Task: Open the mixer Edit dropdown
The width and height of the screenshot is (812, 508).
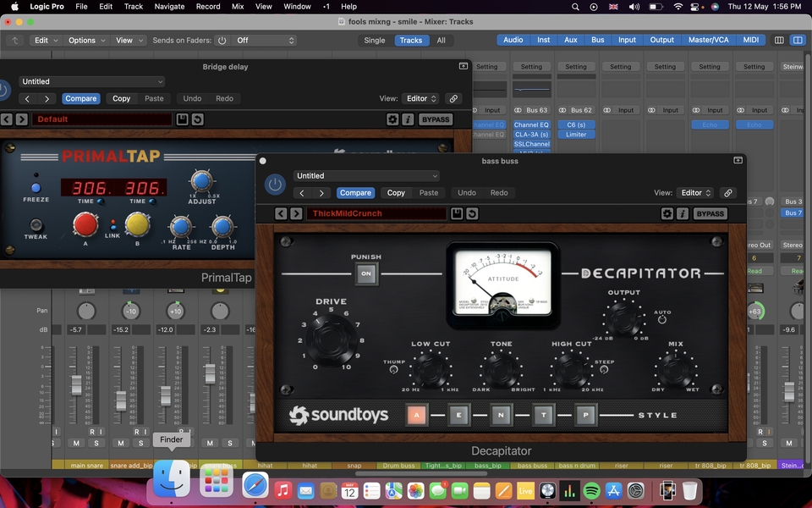Action: point(46,41)
